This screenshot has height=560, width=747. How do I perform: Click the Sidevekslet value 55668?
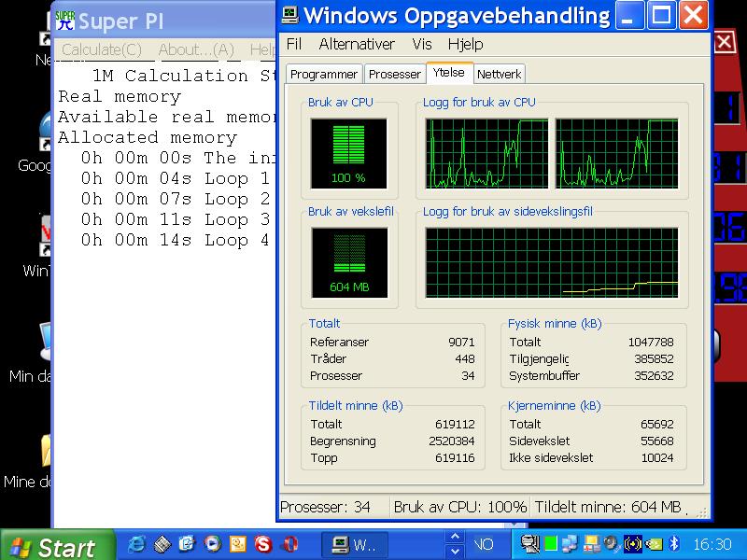[x=657, y=441]
